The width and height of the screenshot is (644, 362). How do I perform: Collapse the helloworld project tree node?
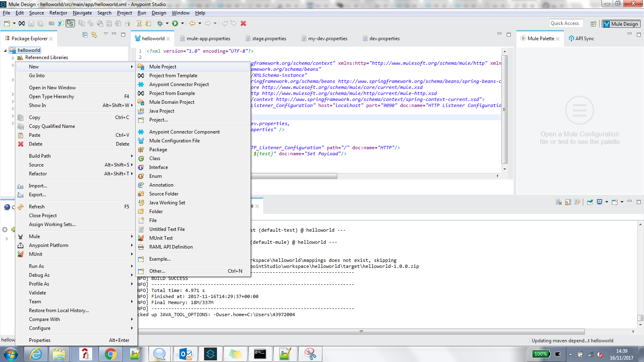5,51
